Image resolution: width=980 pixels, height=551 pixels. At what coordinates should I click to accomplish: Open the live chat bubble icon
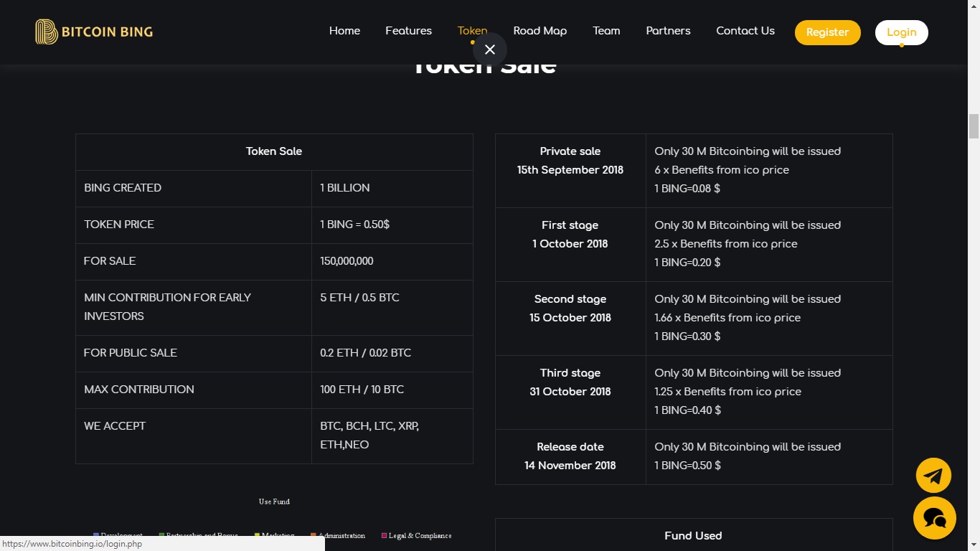pos(935,518)
